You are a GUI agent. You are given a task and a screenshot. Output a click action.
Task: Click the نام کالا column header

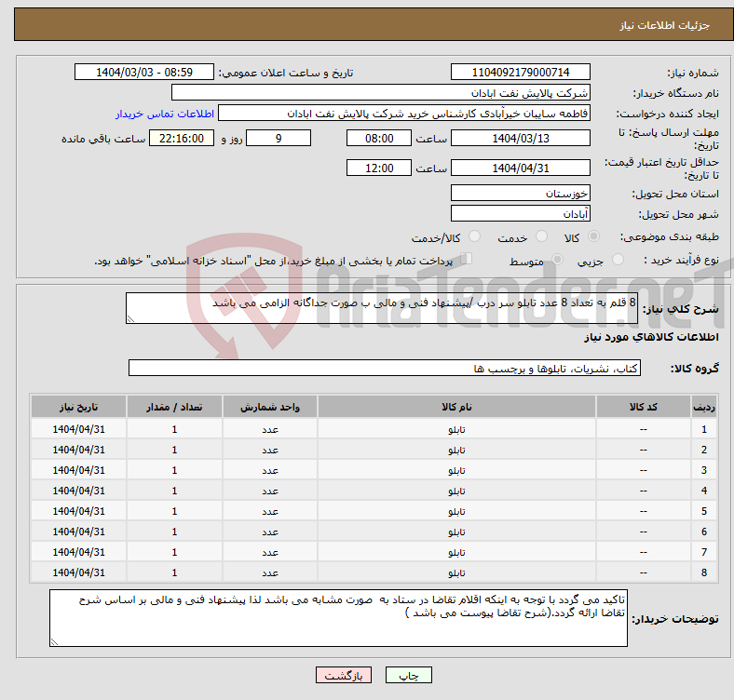(x=456, y=407)
